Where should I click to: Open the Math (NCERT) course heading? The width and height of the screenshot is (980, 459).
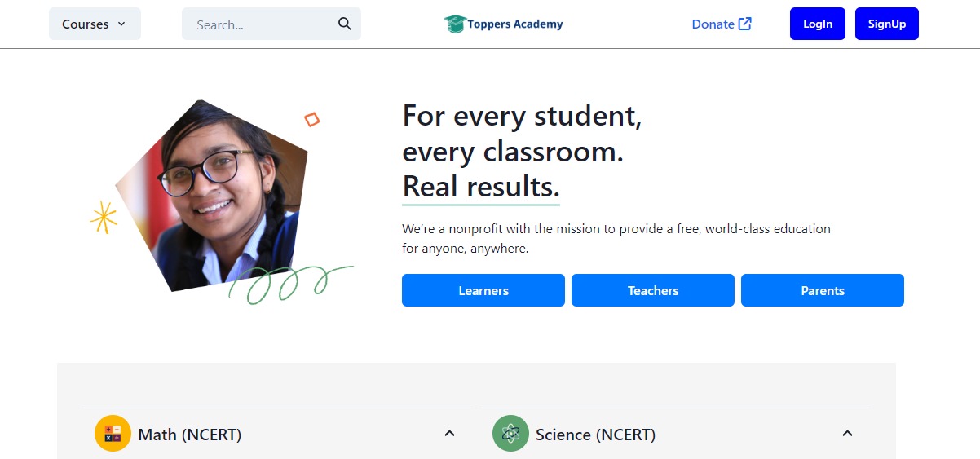190,435
